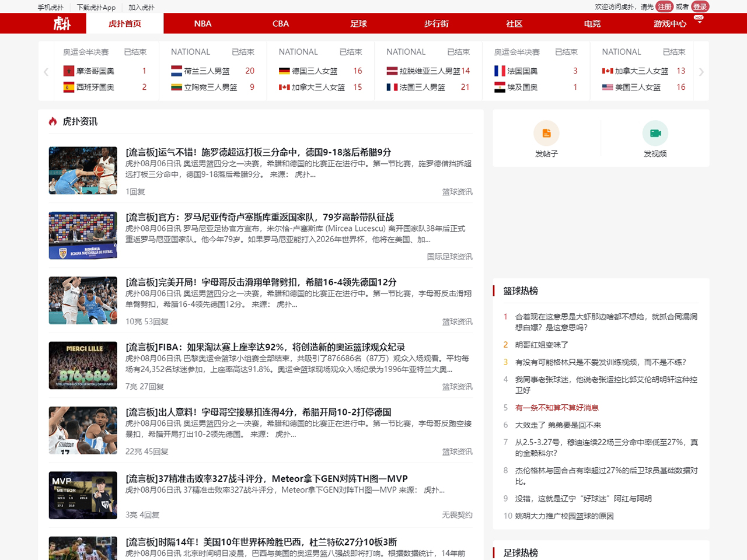Viewport: 747px width, 560px height.
Task: Open the 加拿大三人女篮 vs 美国三人女篮 match card
Action: point(643,71)
